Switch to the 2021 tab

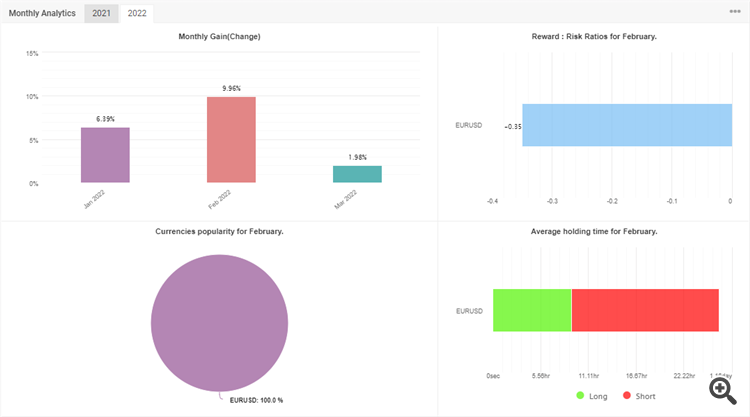[x=101, y=13]
